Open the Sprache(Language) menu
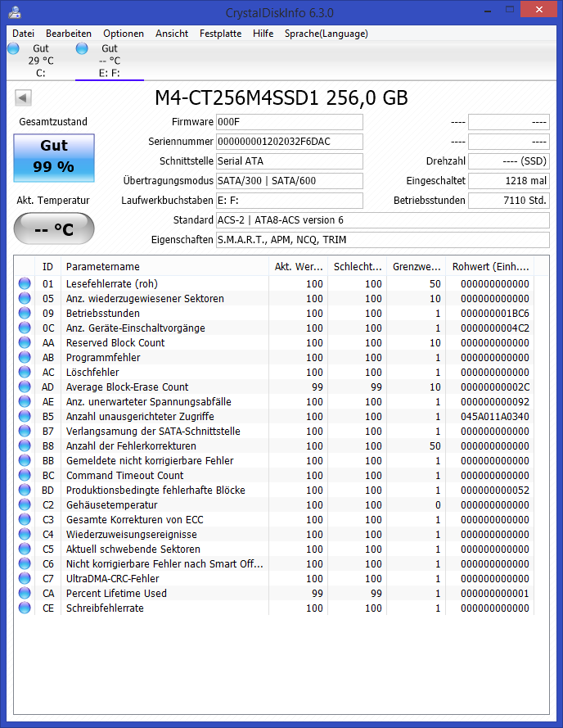 coord(327,34)
